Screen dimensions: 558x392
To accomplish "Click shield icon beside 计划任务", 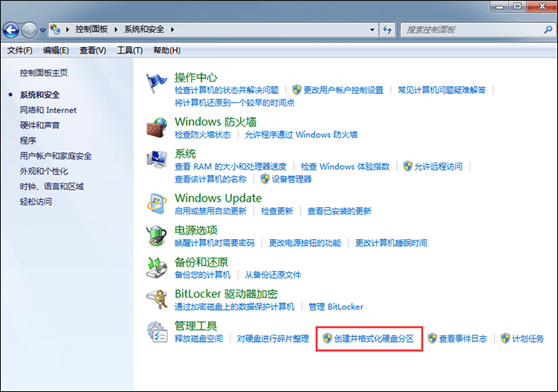I will (x=505, y=339).
